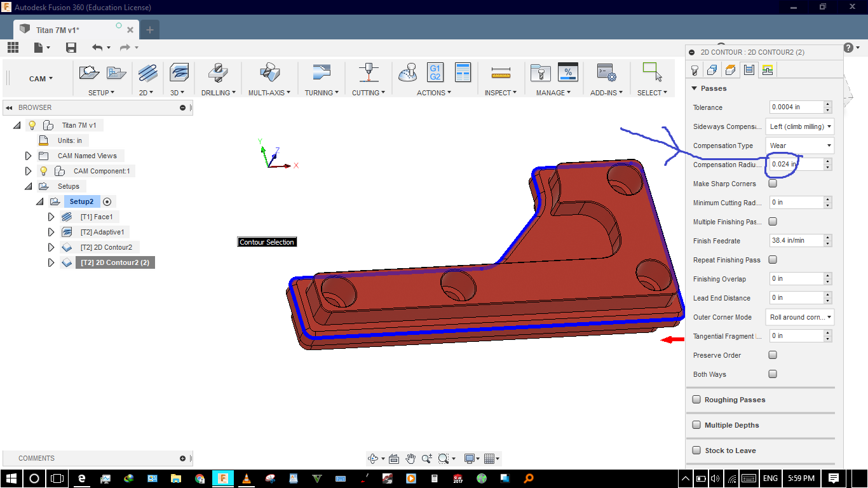This screenshot has height=488, width=868.
Task: Open Sideways Compensation dropdown
Action: (799, 126)
